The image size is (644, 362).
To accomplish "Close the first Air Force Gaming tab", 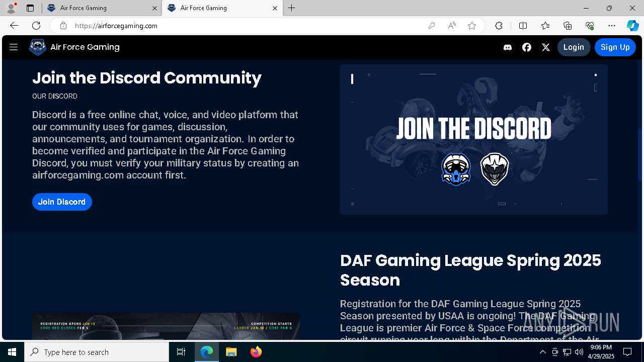I will tap(154, 8).
